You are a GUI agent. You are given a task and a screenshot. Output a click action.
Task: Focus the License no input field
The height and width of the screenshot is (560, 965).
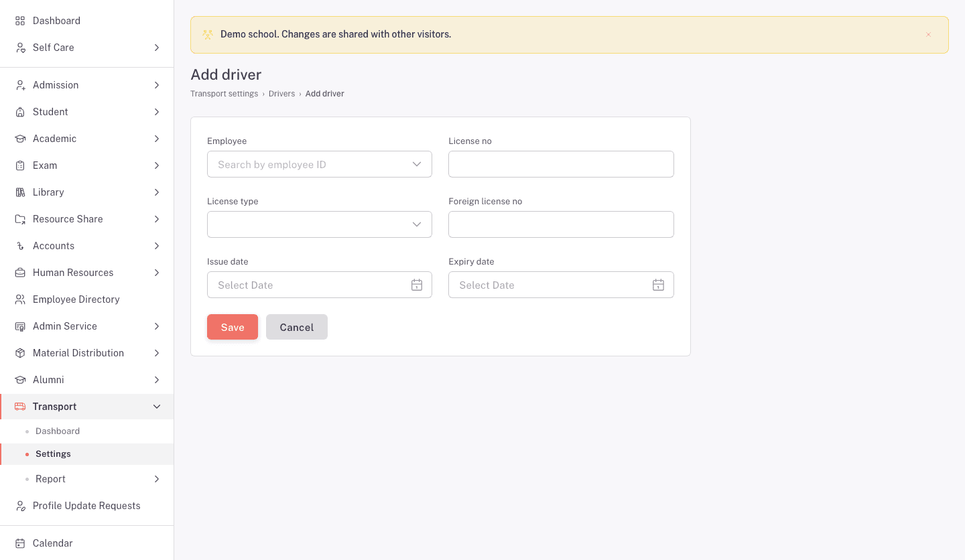tap(561, 164)
